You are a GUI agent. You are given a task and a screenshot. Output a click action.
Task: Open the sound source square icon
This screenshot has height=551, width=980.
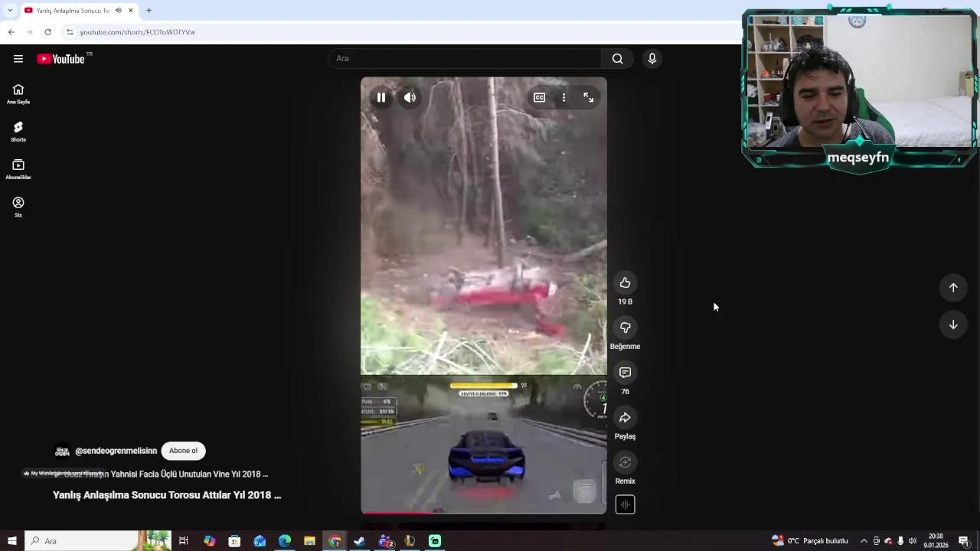click(x=625, y=504)
